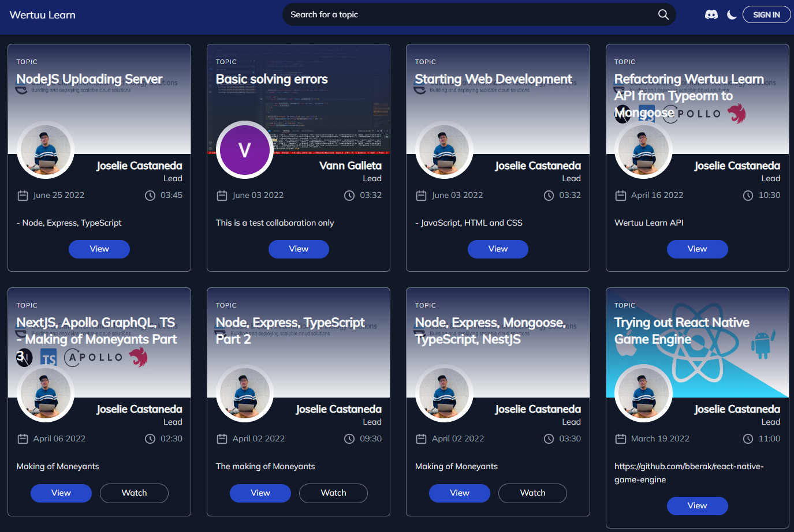The image size is (794, 532).
Task: View the Basic solving errors topic
Action: click(x=298, y=249)
